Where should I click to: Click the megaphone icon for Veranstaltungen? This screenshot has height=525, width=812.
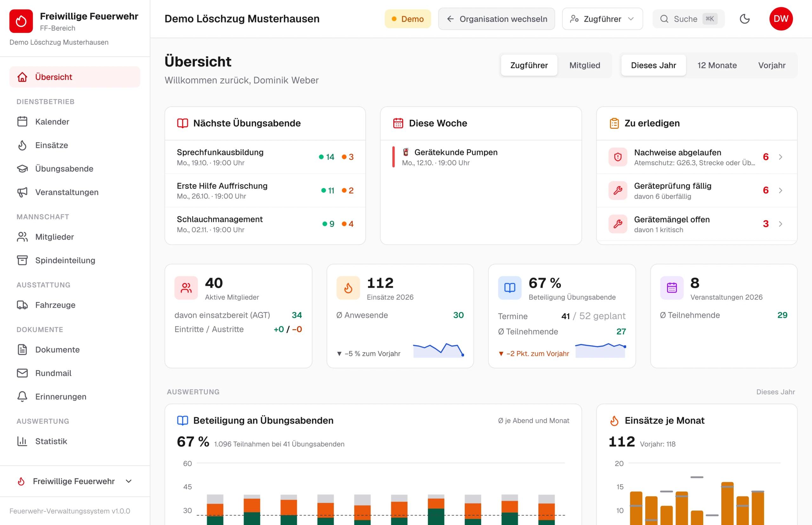tap(22, 192)
